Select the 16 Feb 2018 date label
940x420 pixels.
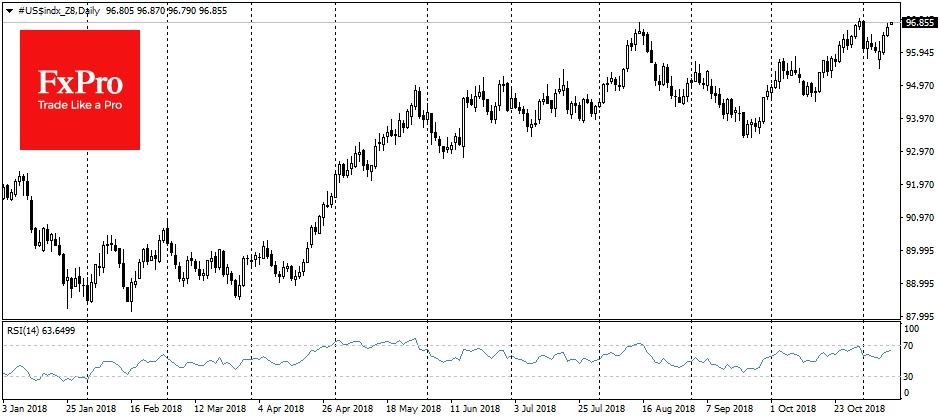pos(156,409)
